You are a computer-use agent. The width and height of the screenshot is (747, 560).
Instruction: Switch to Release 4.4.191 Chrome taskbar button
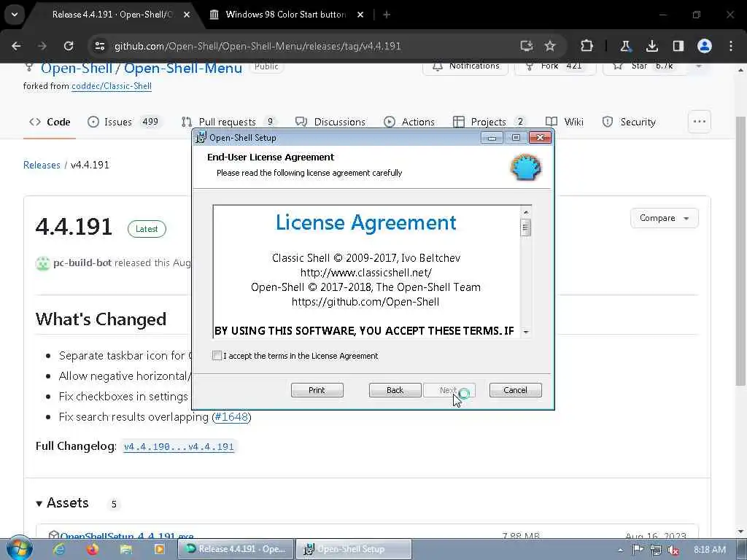(x=236, y=549)
